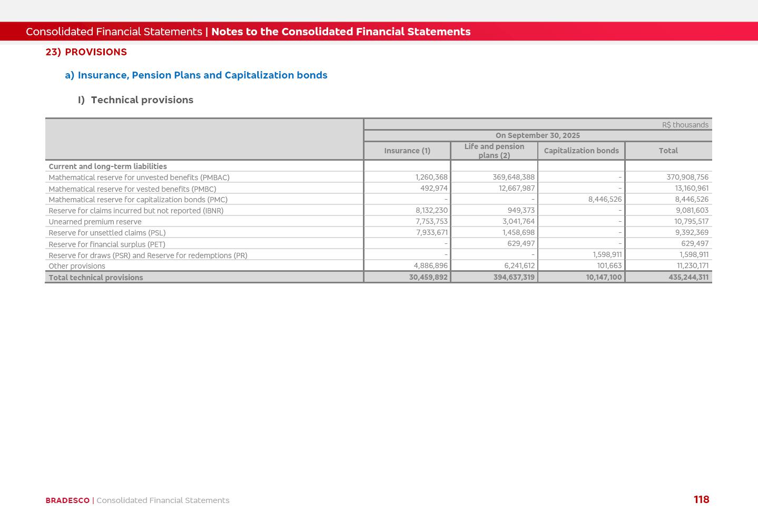Click the 'BRADESCO' footer text
Screen dimensions: 758x532
point(67,500)
